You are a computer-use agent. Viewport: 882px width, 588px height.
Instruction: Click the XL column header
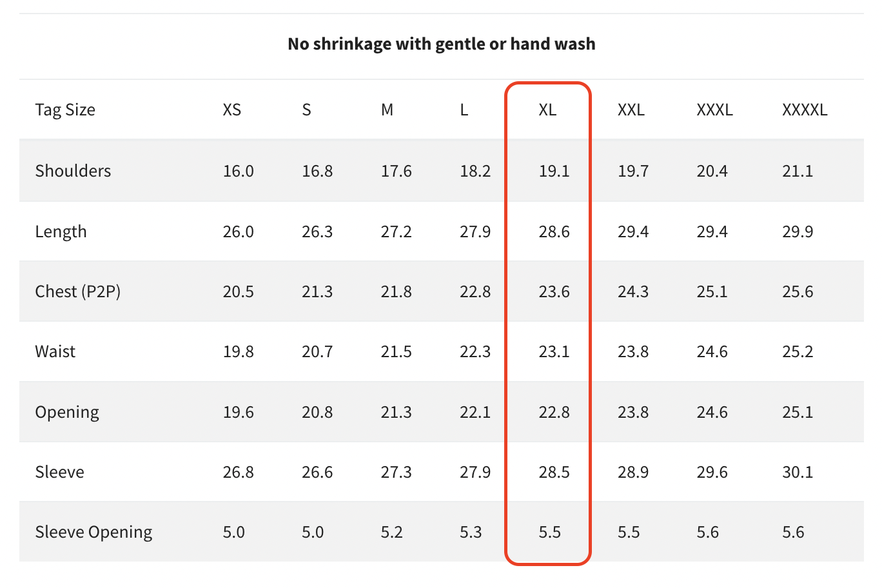coord(547,110)
